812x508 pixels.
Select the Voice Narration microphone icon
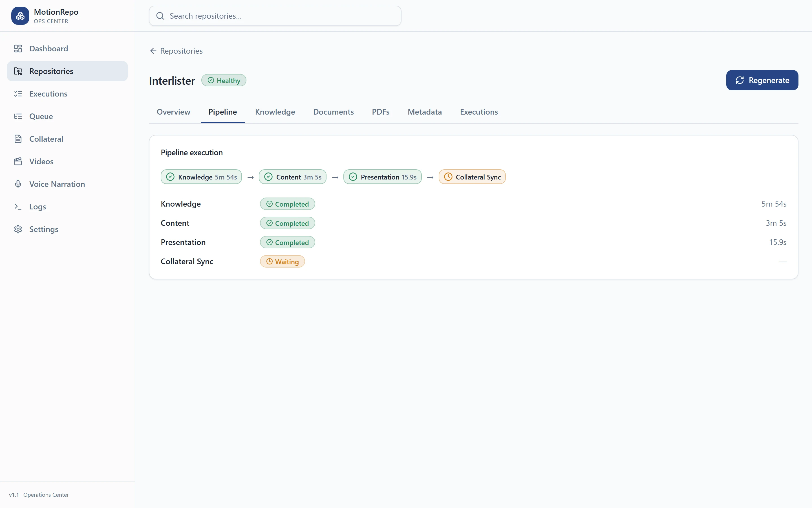coord(18,184)
